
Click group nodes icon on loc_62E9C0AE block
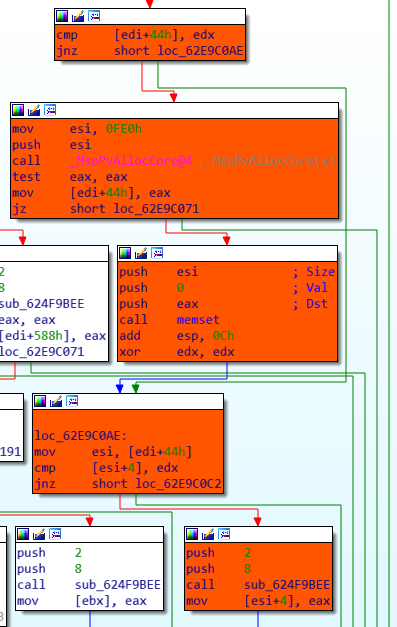point(72,401)
